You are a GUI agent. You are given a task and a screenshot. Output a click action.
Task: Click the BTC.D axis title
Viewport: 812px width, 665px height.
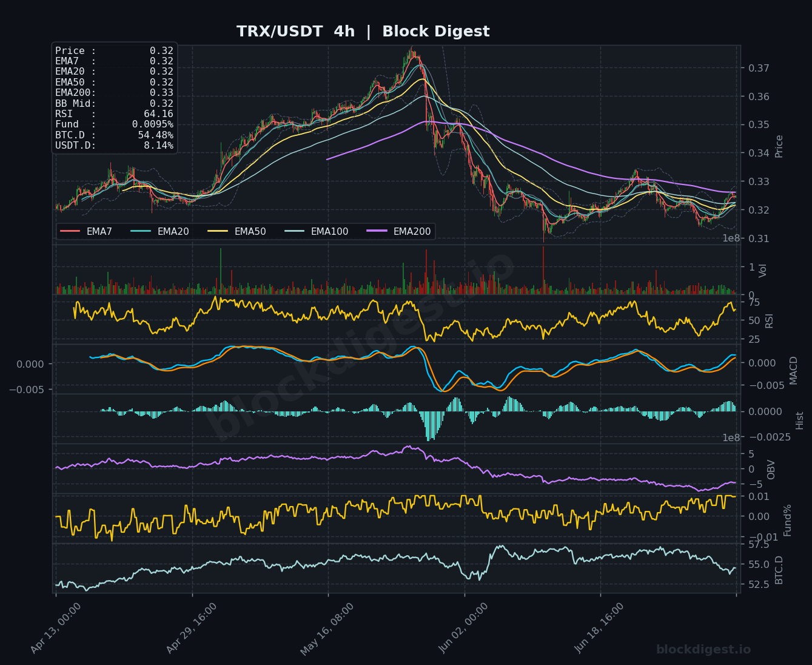coord(779,570)
